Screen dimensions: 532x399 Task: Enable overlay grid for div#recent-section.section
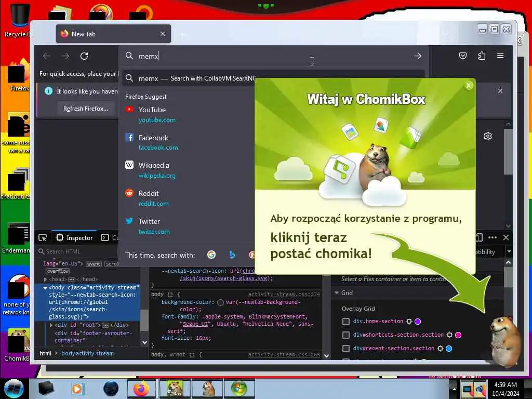coord(345,349)
